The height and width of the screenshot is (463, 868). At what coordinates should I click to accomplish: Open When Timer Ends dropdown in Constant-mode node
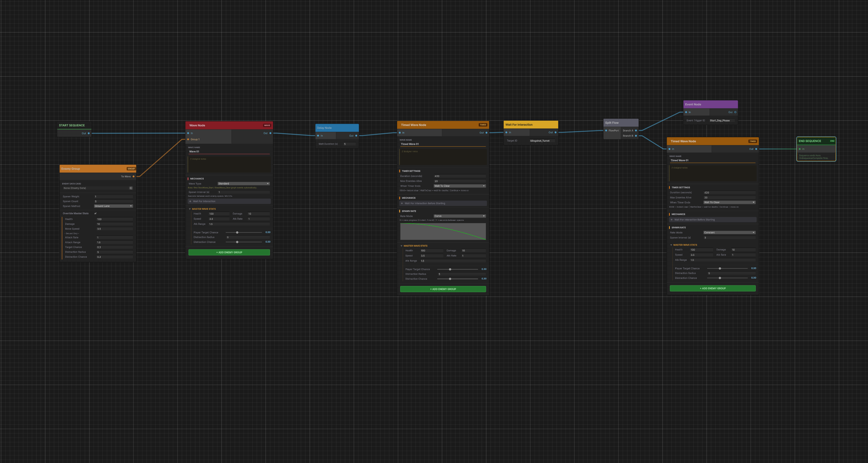729,202
